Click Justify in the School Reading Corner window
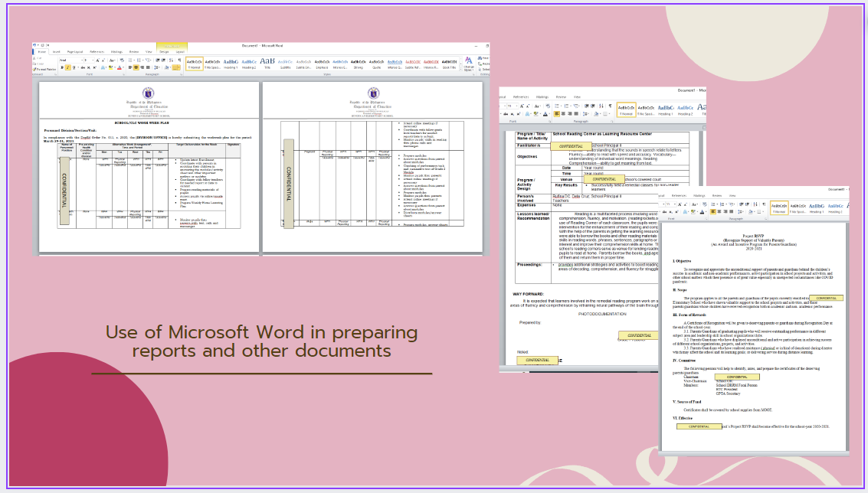This screenshot has height=493, width=868. click(x=576, y=113)
